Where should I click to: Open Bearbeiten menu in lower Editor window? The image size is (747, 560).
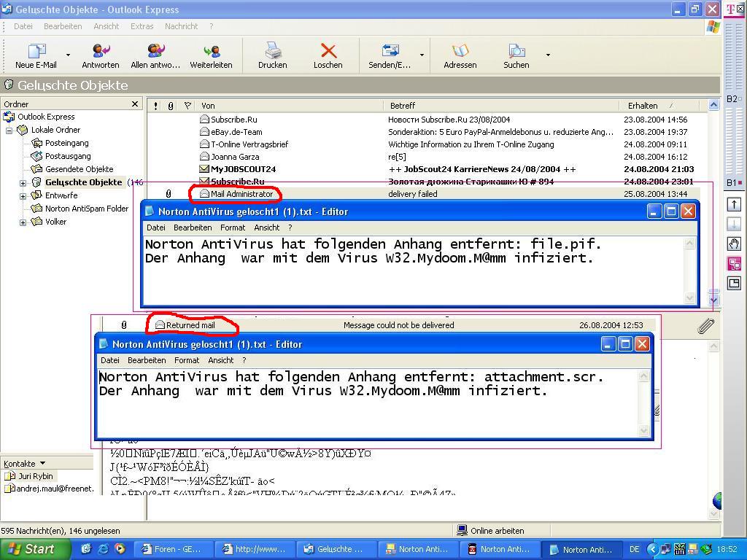tap(147, 360)
